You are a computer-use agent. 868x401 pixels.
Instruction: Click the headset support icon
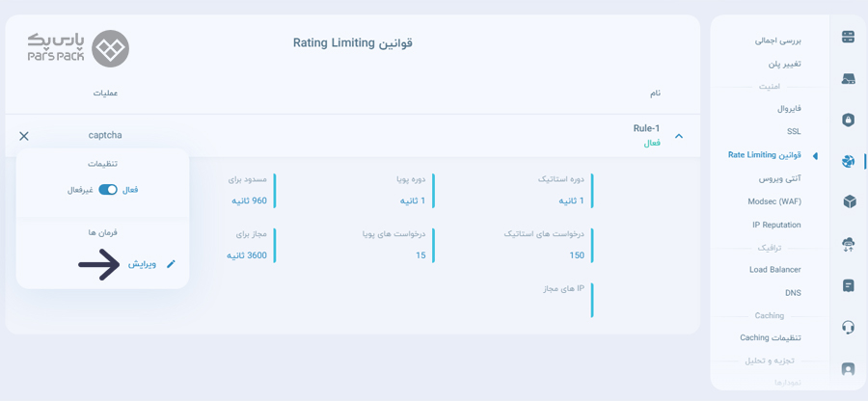[x=848, y=328]
